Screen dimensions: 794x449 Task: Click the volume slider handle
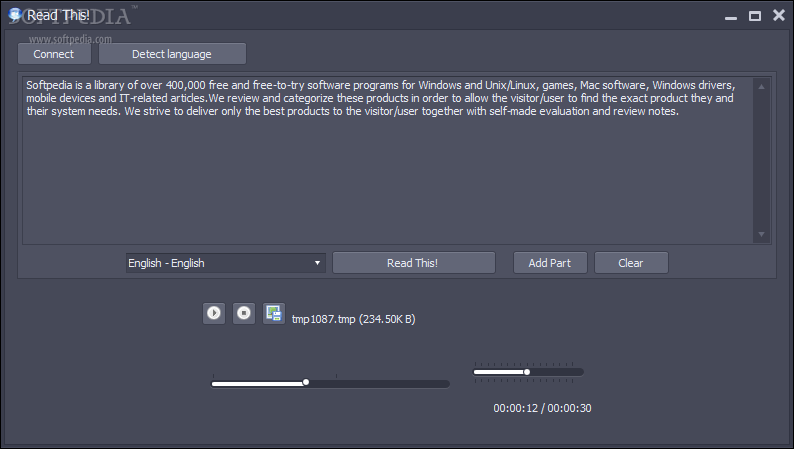(x=527, y=372)
